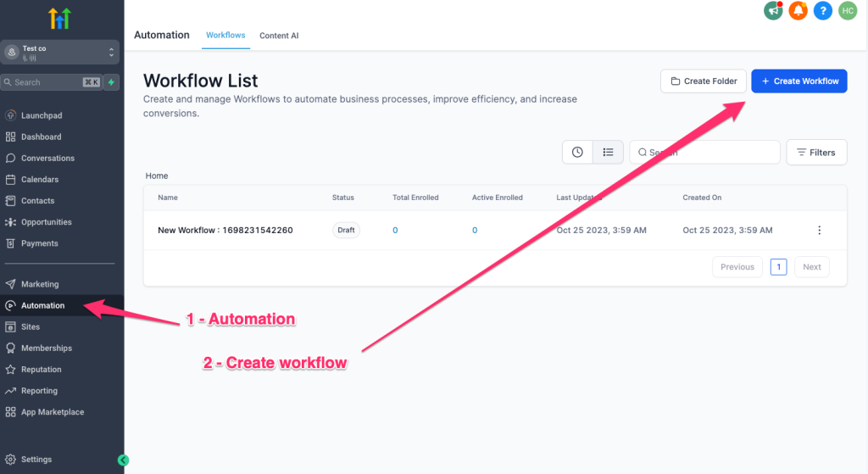Open Payments from the sidebar
This screenshot has width=868, height=474.
click(x=39, y=243)
